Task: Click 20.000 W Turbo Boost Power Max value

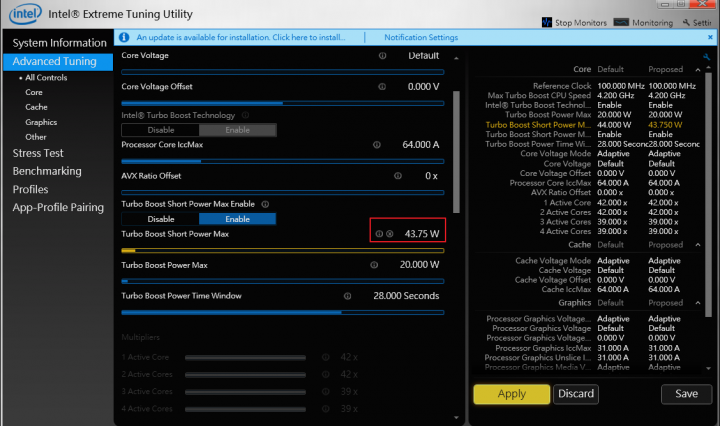Action: (419, 265)
